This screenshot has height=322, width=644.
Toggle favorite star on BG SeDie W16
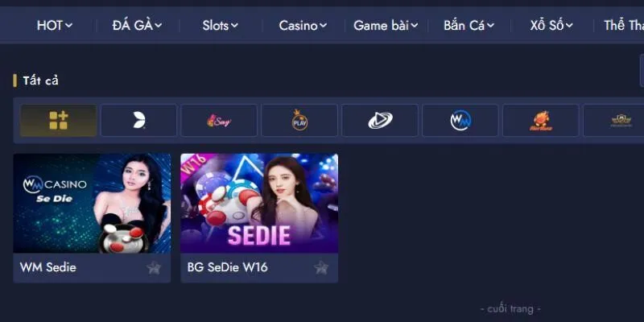coord(321,268)
